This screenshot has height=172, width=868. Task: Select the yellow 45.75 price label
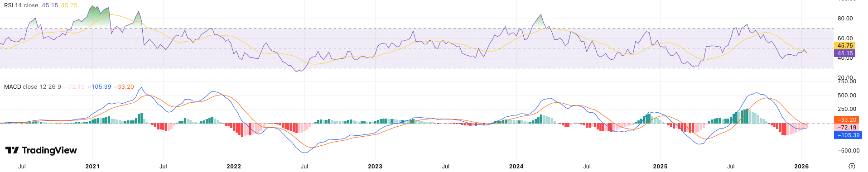844,46
